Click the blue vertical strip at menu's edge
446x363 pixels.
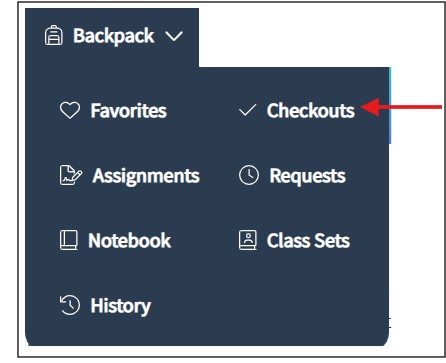coord(390,105)
